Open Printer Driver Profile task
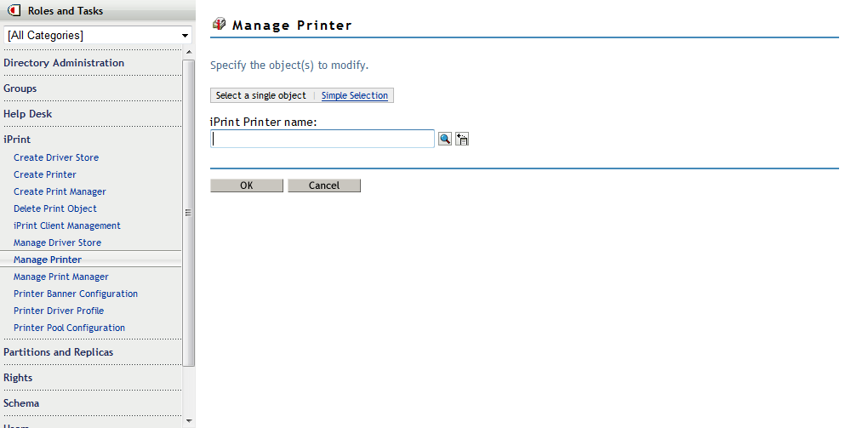The image size is (868, 428). click(x=59, y=311)
